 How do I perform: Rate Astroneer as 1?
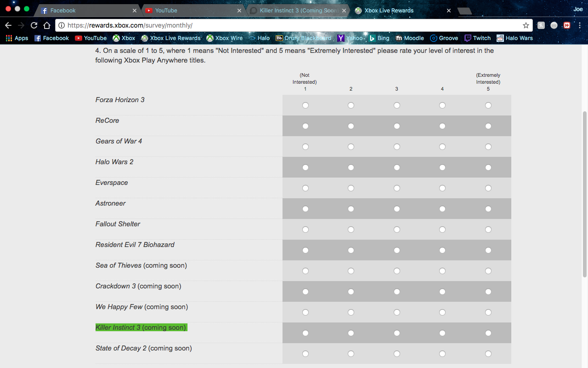click(x=305, y=209)
